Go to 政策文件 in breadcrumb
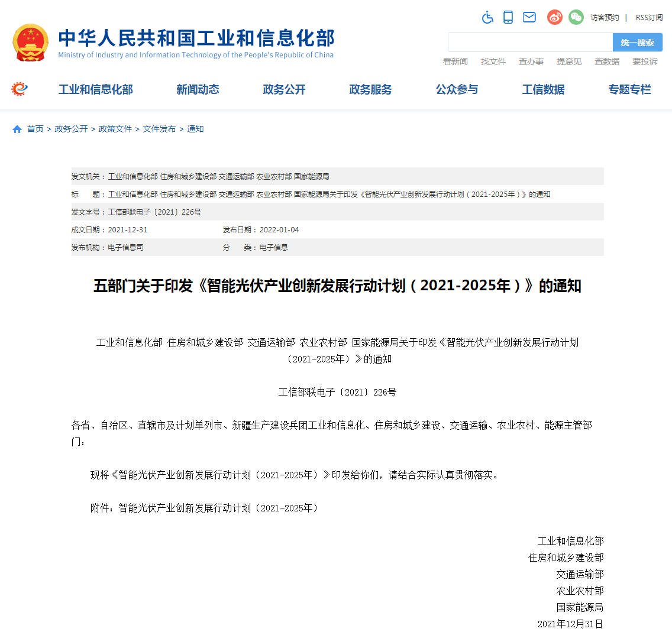The image size is (672, 632). coord(115,129)
